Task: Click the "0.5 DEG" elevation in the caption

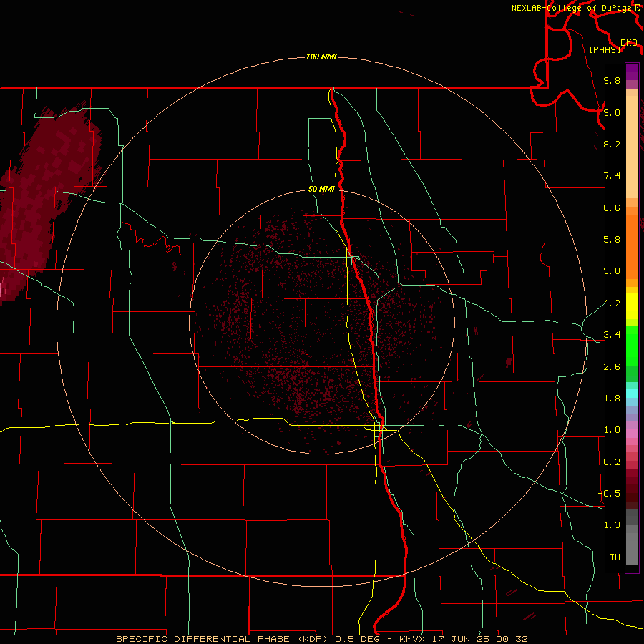Action: tap(357, 639)
